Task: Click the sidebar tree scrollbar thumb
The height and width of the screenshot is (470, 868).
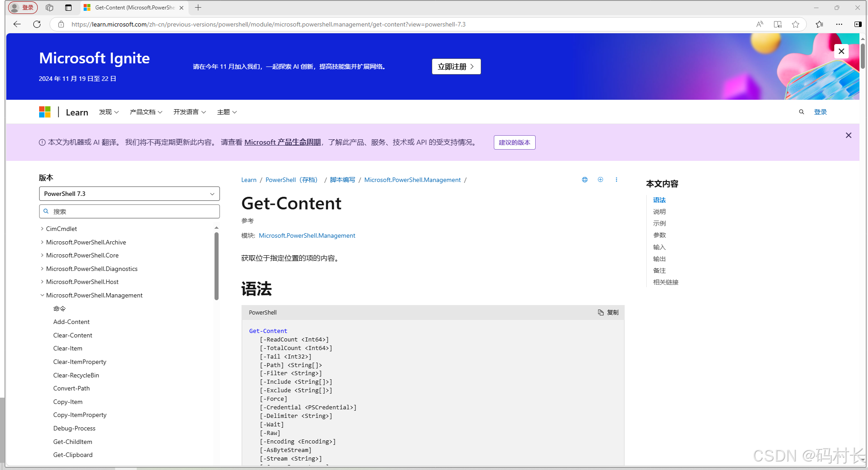Action: (x=216, y=266)
